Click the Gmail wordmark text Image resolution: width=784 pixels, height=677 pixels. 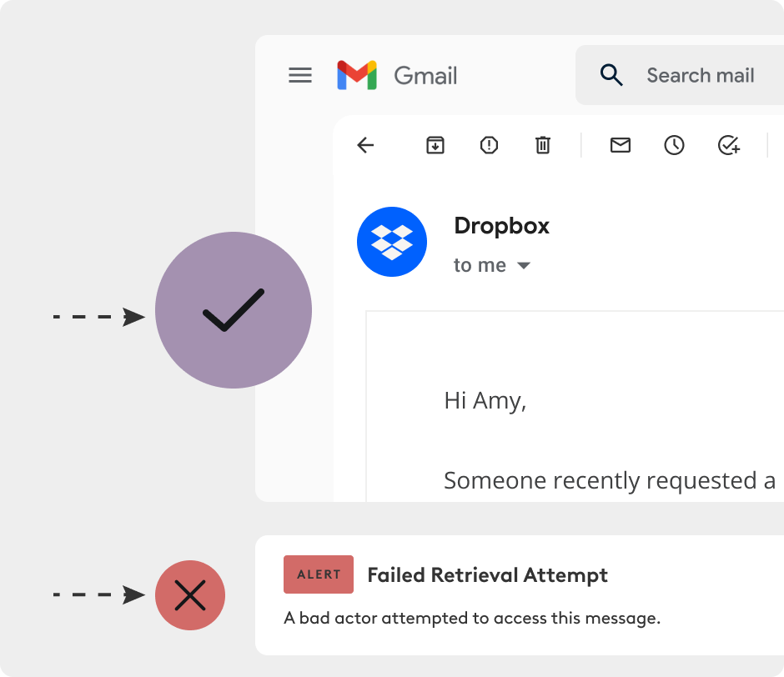(x=425, y=76)
